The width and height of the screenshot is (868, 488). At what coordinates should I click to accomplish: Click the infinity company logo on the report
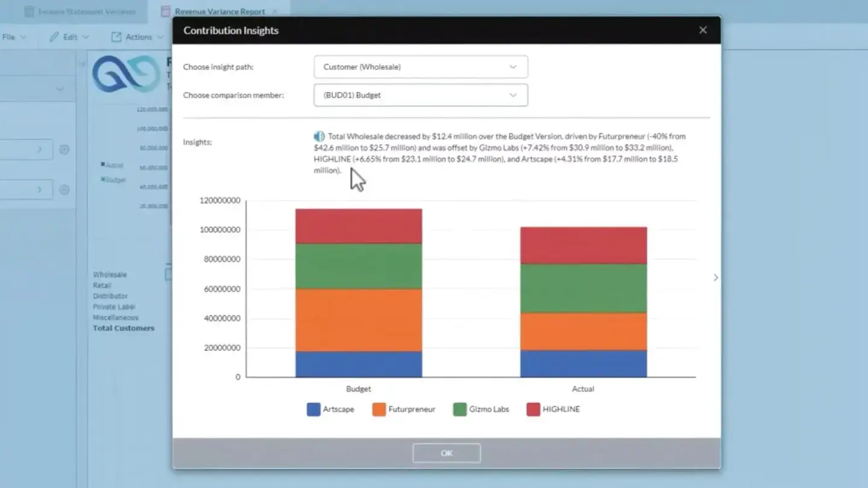(127, 75)
